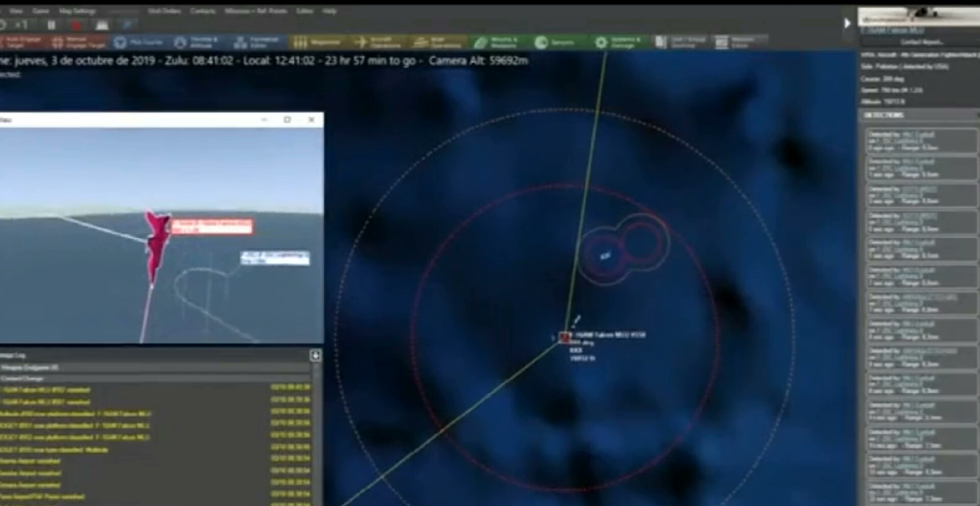Viewport: 980px width, 506px height.
Task: Open the Missions + Ref. Points menu
Action: tap(256, 11)
